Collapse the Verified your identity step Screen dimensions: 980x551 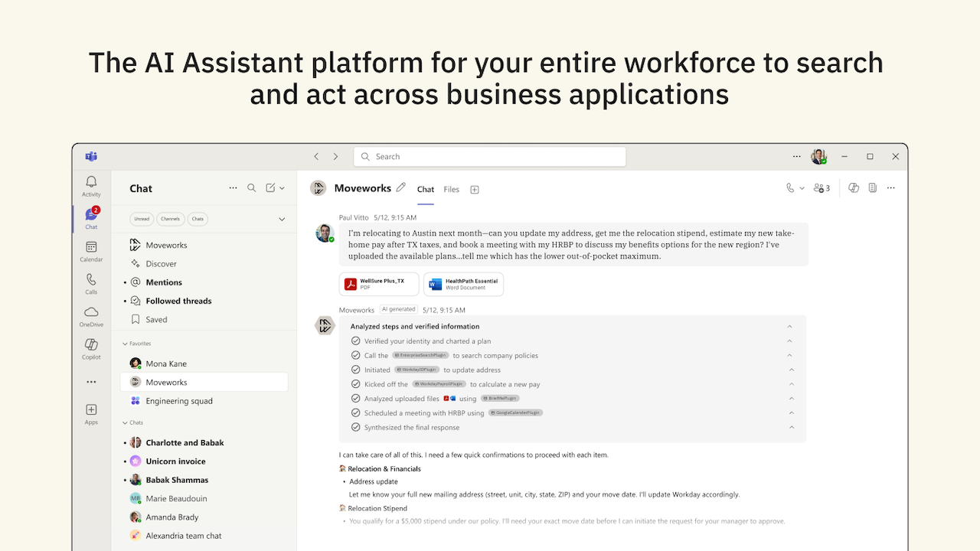coord(790,341)
